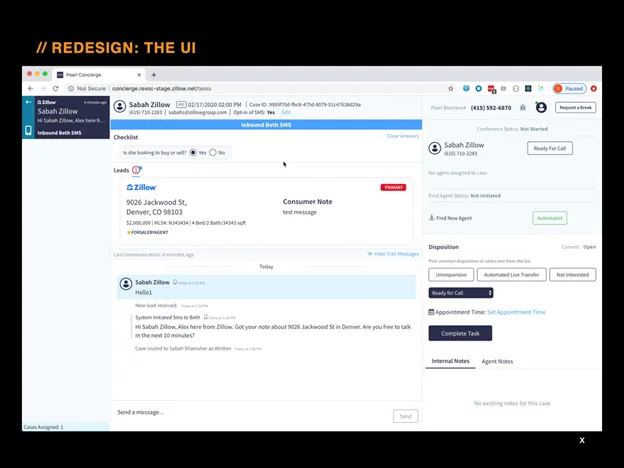Click the phone icon in the left sidebar

click(x=28, y=131)
